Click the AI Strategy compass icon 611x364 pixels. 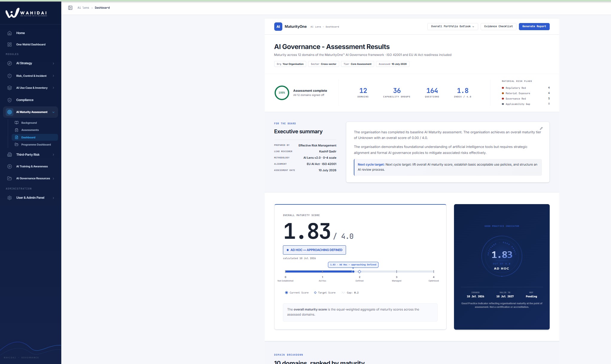click(x=10, y=63)
